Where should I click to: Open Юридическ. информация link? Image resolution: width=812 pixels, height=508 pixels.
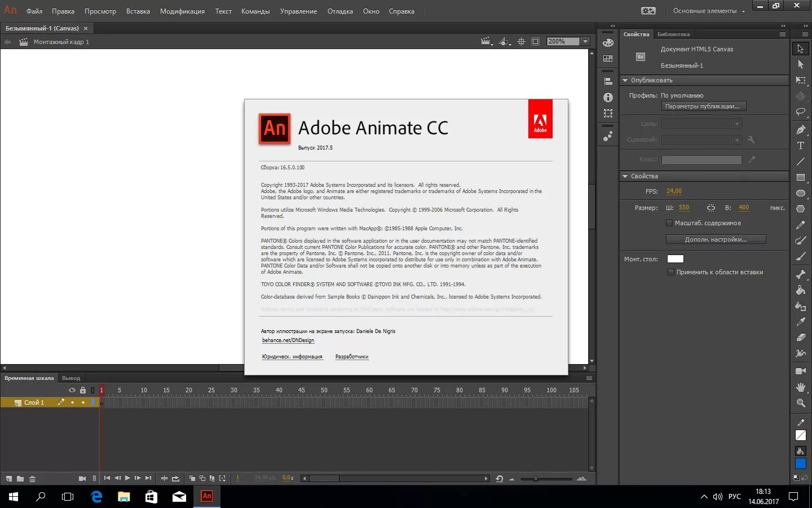point(292,357)
